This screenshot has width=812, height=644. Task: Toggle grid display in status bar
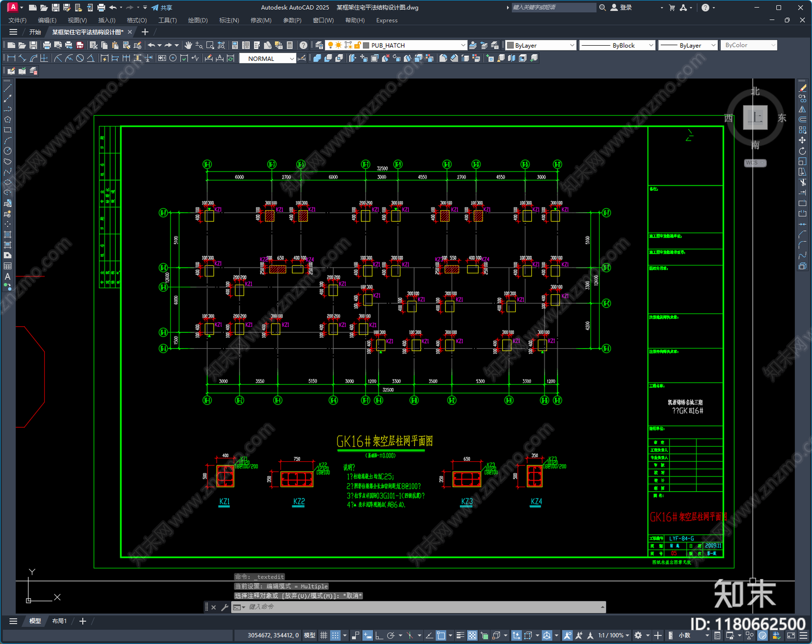[x=323, y=635]
